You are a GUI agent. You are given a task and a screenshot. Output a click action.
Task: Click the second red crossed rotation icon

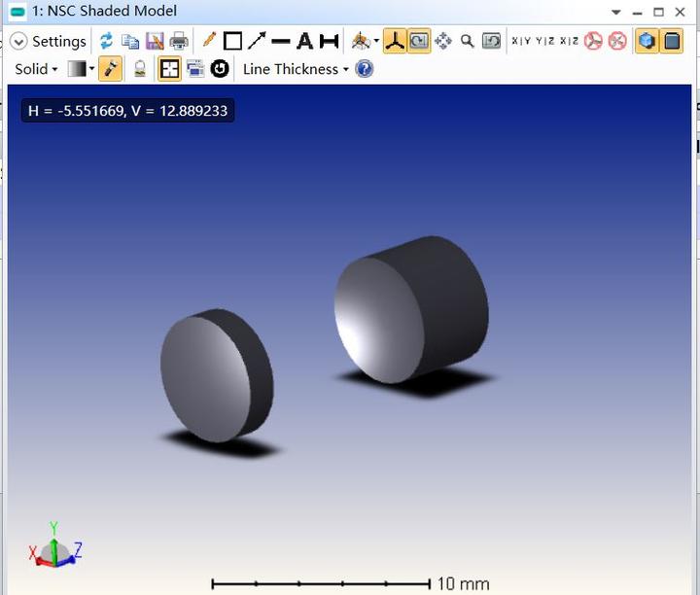point(617,41)
